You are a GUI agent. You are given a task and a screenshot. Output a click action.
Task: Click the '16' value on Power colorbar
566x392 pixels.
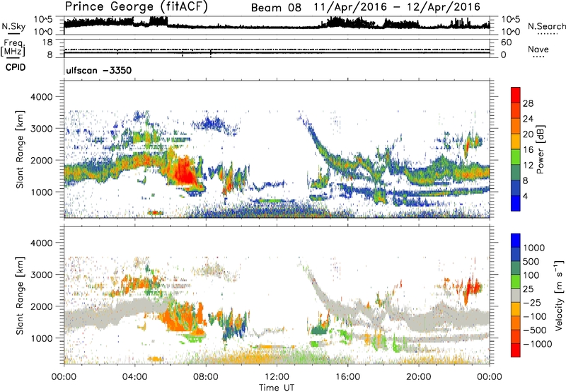coord(528,150)
